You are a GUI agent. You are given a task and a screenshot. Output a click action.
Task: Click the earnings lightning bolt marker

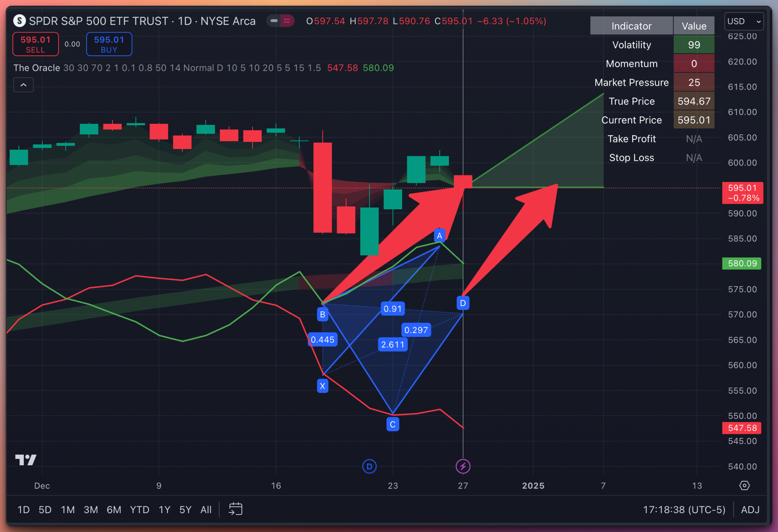point(463,466)
